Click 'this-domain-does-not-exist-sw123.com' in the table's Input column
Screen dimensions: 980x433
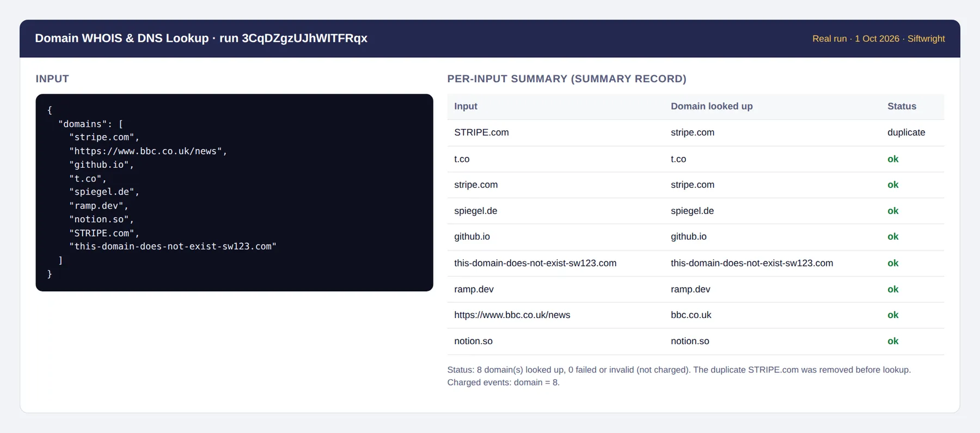click(535, 263)
